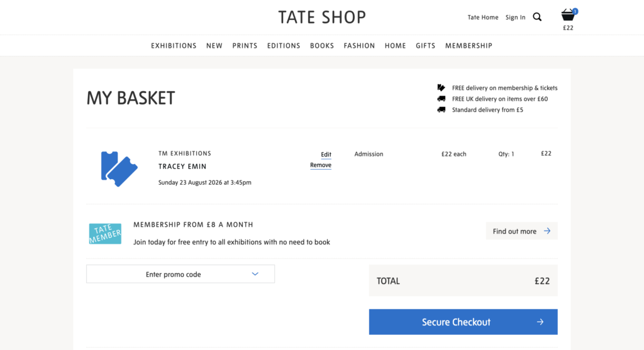The image size is (644, 350).
Task: Click the ticket icon beside free membership delivery
Action: click(x=441, y=87)
